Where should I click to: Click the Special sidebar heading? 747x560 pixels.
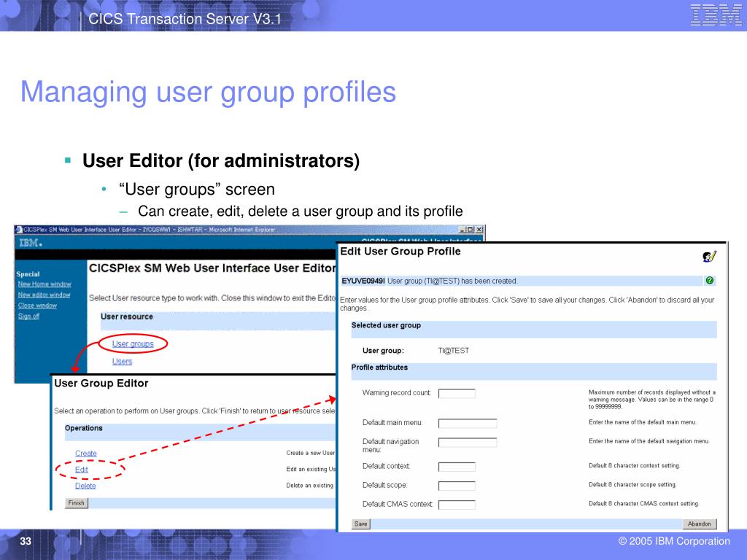(28, 274)
